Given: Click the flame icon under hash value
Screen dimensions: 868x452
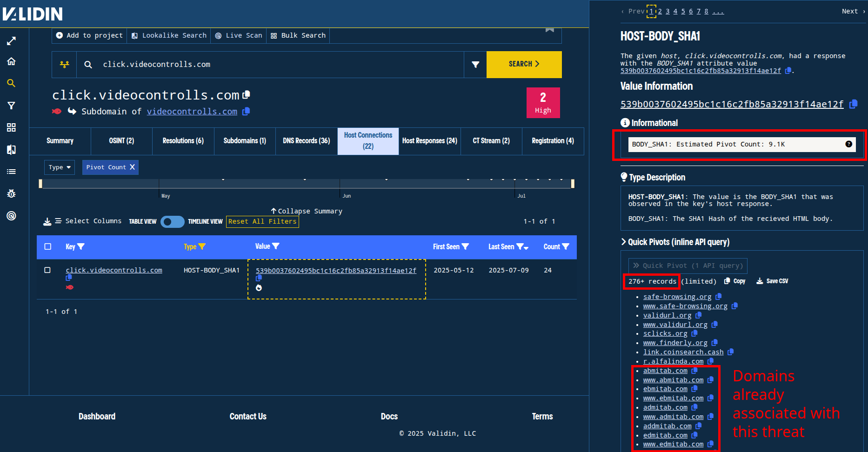Looking at the screenshot, I should pyautogui.click(x=259, y=288).
